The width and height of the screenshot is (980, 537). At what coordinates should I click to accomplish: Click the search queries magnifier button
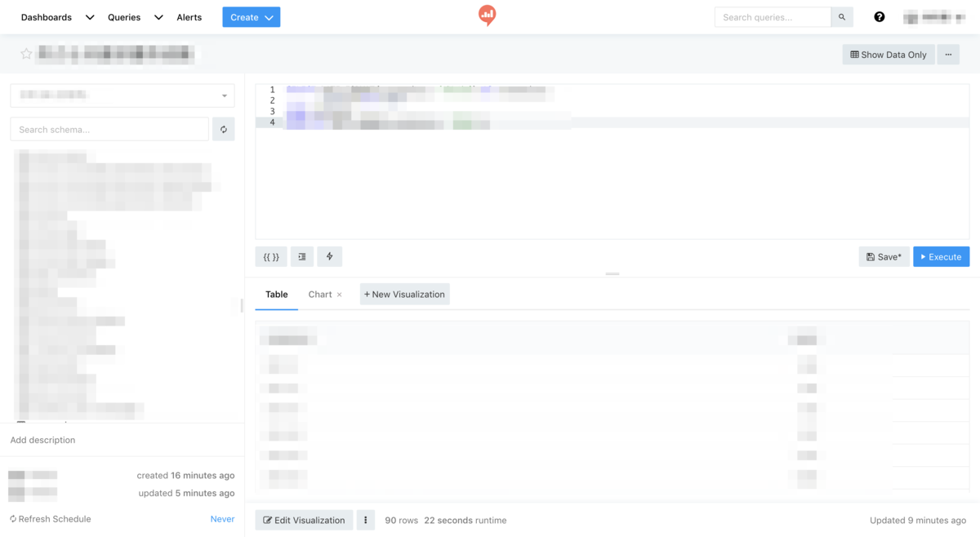coord(842,17)
